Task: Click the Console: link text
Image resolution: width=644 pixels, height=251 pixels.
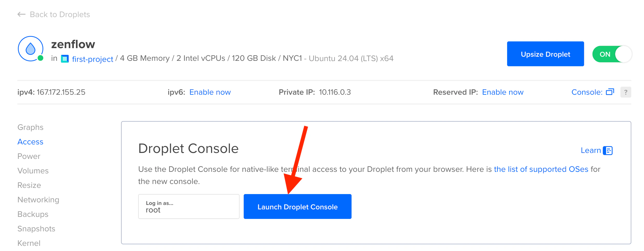Action: click(587, 92)
